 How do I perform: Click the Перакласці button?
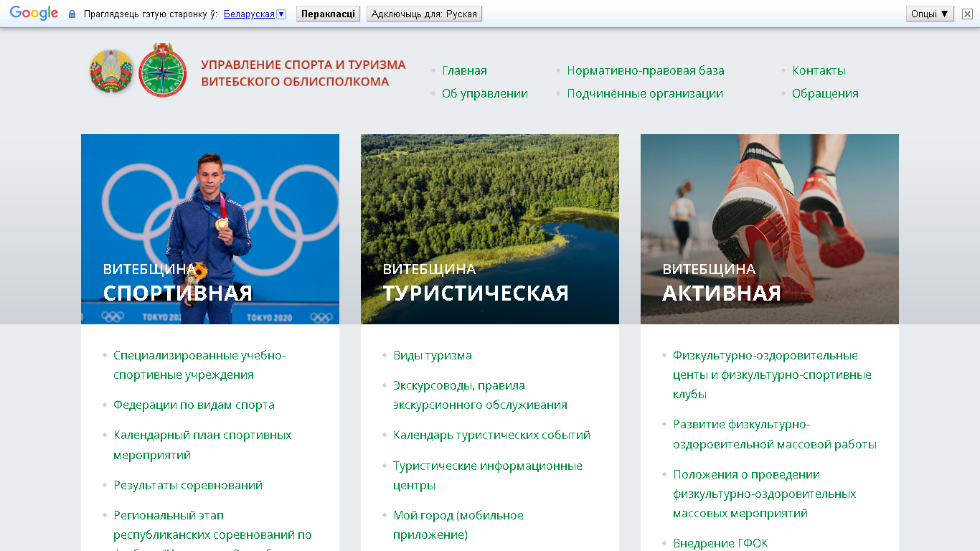(328, 14)
